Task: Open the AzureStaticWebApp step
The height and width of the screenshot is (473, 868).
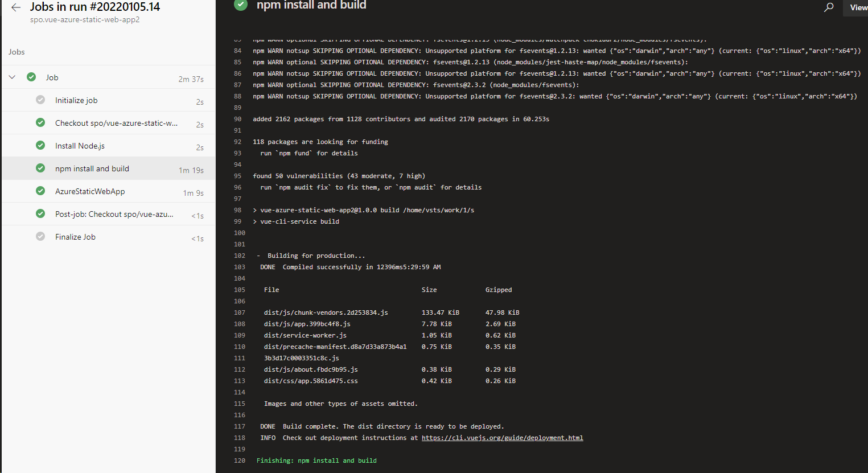Action: pos(108,191)
